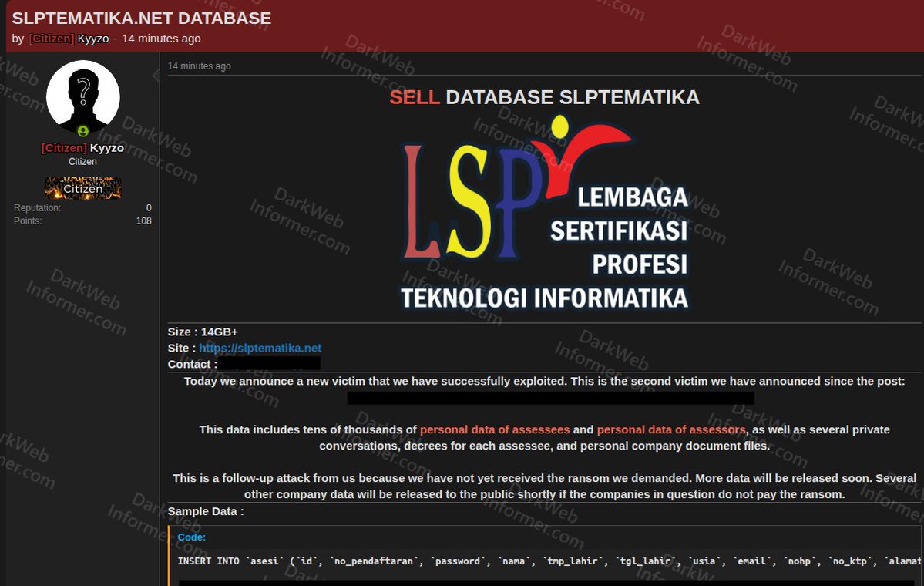Viewport: 924px width, 586px height.
Task: Open the https://slptematika.net site link
Action: coord(260,348)
